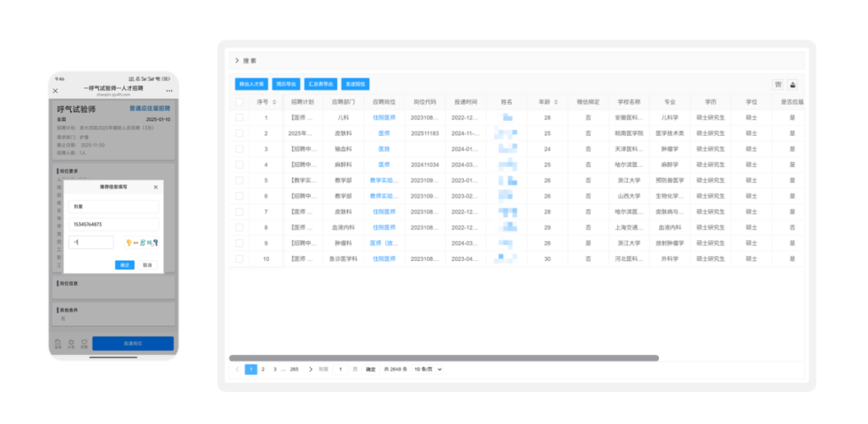Sort table by 序号 column arrows
The height and width of the screenshot is (424, 868).
point(275,102)
